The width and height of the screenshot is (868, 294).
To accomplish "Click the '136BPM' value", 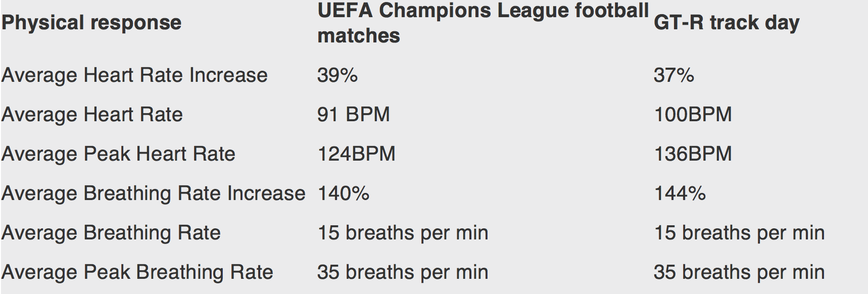I will tap(693, 154).
